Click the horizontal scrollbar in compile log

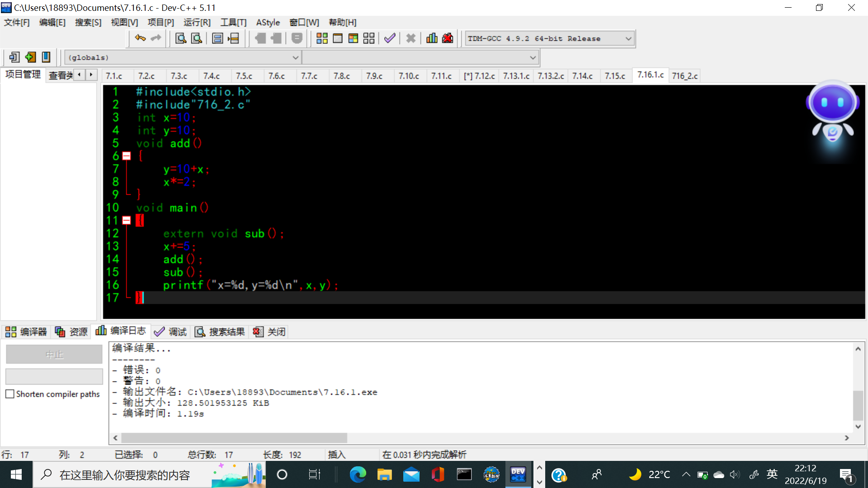click(x=234, y=438)
